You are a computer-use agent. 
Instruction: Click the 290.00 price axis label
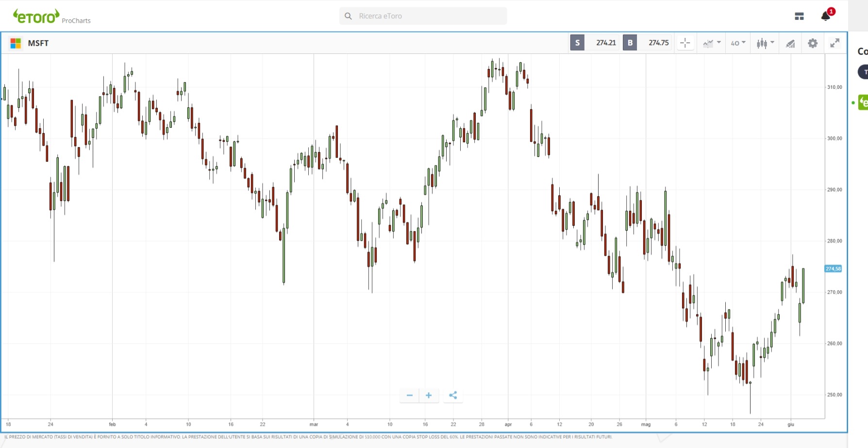[x=835, y=190]
